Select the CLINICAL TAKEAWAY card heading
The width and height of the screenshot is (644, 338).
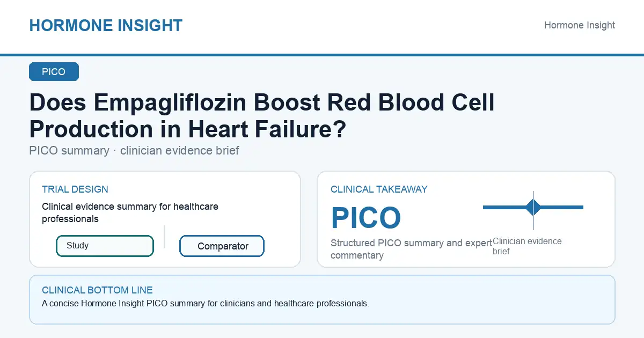pyautogui.click(x=379, y=189)
